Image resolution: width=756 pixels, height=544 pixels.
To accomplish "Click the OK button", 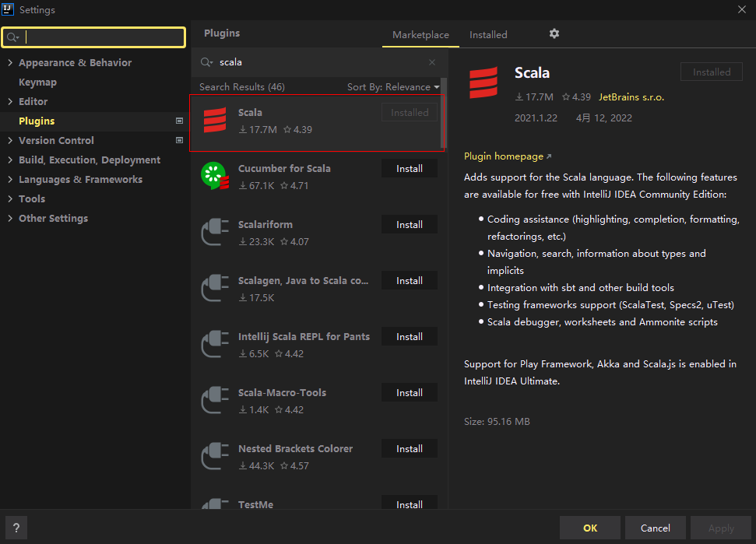I will [590, 528].
